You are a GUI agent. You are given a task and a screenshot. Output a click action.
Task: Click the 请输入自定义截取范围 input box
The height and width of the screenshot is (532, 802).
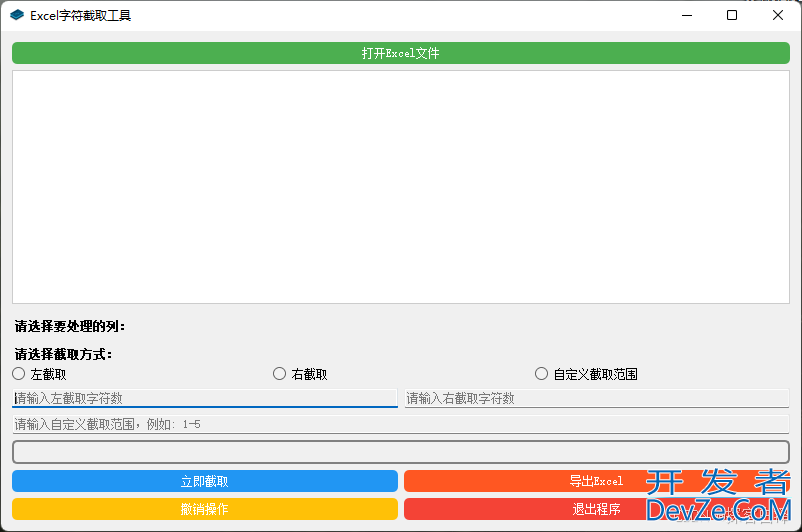[x=400, y=424]
